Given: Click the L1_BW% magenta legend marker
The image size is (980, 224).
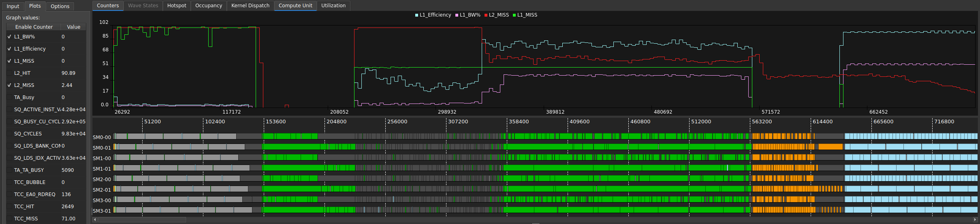Looking at the screenshot, I should [x=457, y=15].
